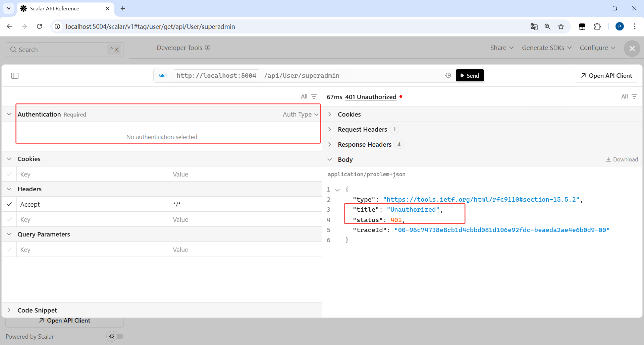This screenshot has height=345, width=644.
Task: Open the tab search dropdown arrow
Action: click(9, 8)
